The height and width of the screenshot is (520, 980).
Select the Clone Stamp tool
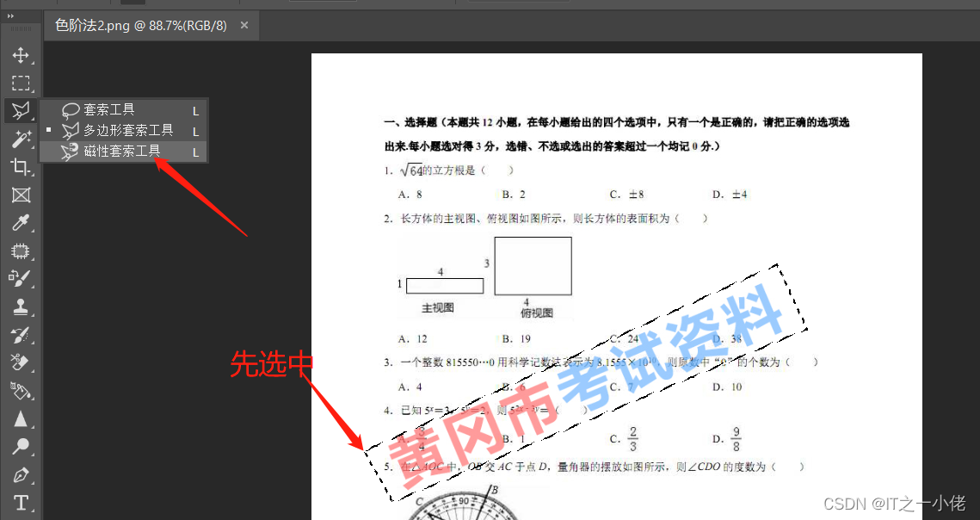(x=21, y=306)
